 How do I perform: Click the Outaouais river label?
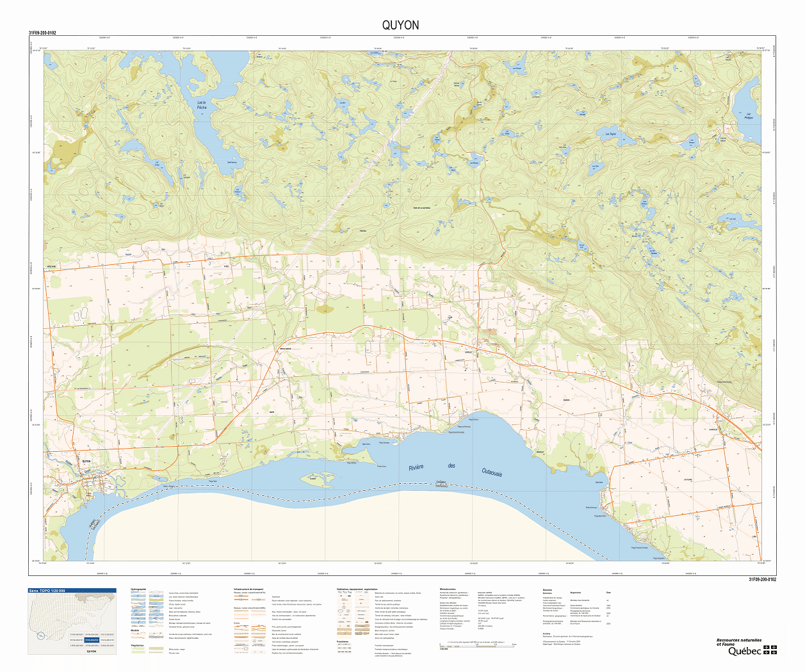point(492,472)
